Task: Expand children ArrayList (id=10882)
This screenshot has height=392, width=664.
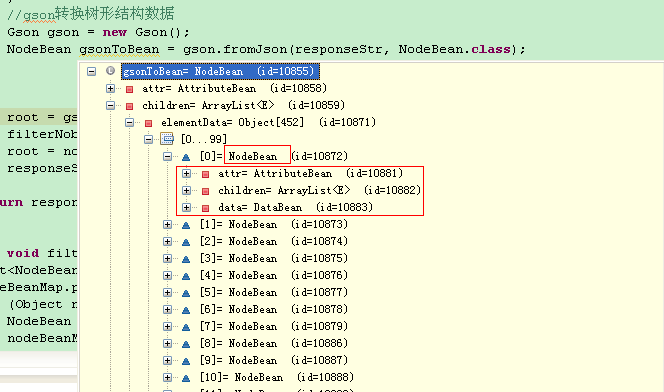Action: pyautogui.click(x=186, y=190)
